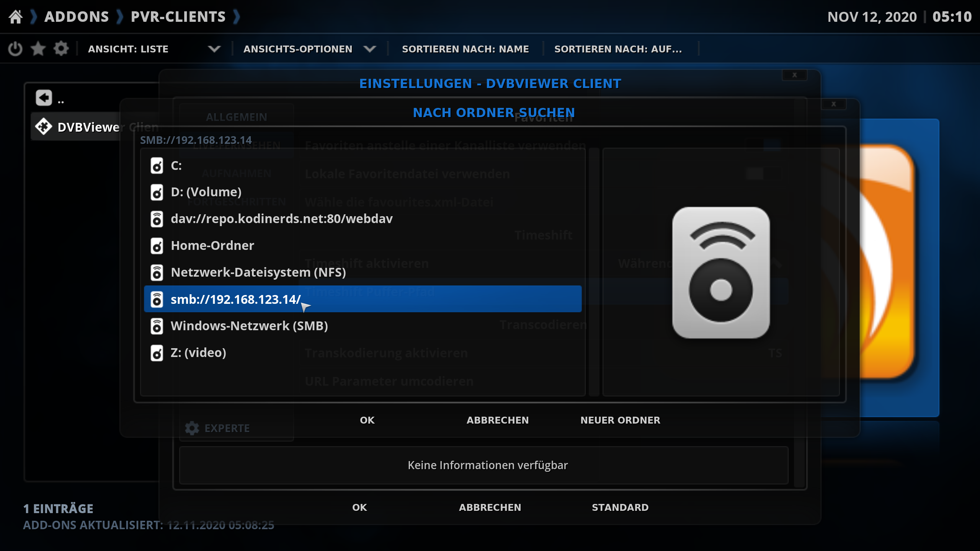Click SMB://192.168.123.14 path header

click(196, 140)
